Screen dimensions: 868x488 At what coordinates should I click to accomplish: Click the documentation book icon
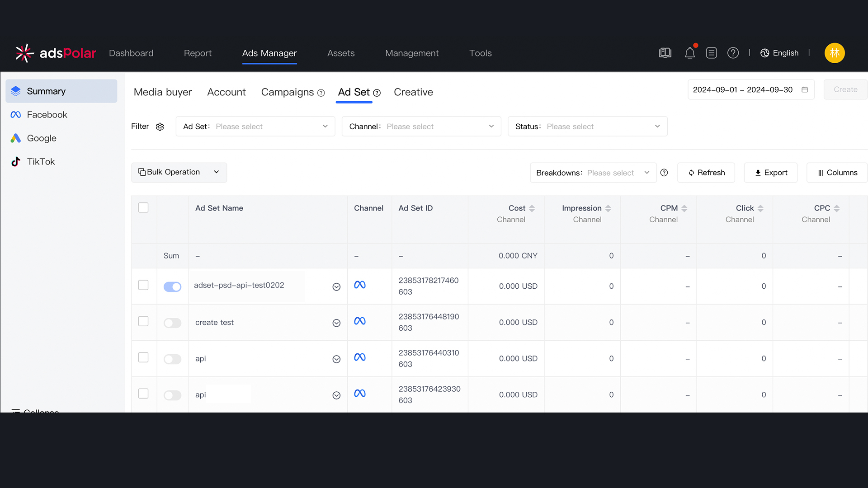[665, 53]
